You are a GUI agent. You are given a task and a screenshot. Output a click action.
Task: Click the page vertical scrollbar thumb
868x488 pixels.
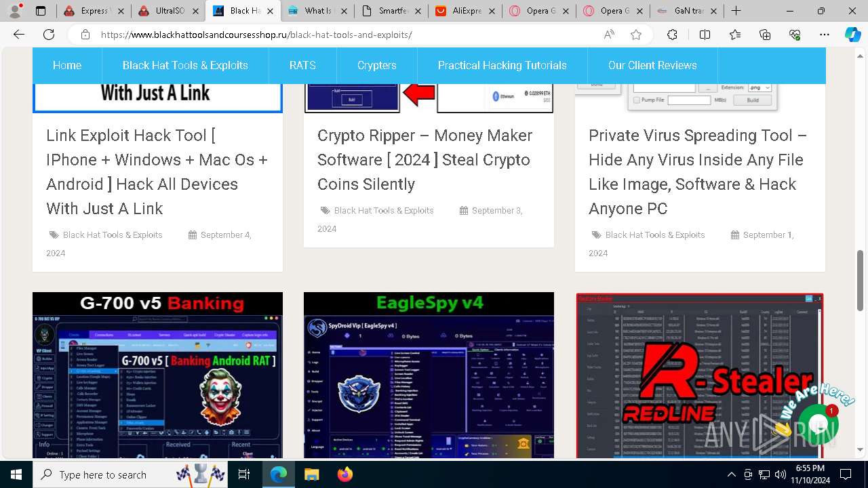click(x=861, y=280)
